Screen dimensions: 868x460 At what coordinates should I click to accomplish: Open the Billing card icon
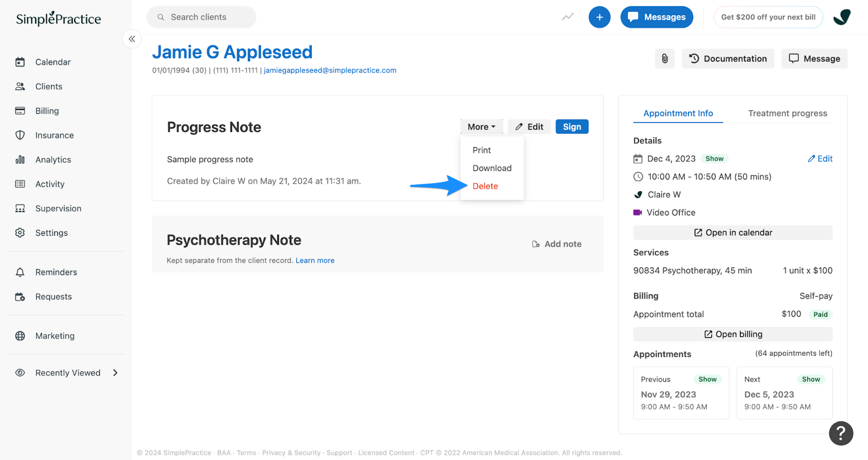click(x=20, y=111)
